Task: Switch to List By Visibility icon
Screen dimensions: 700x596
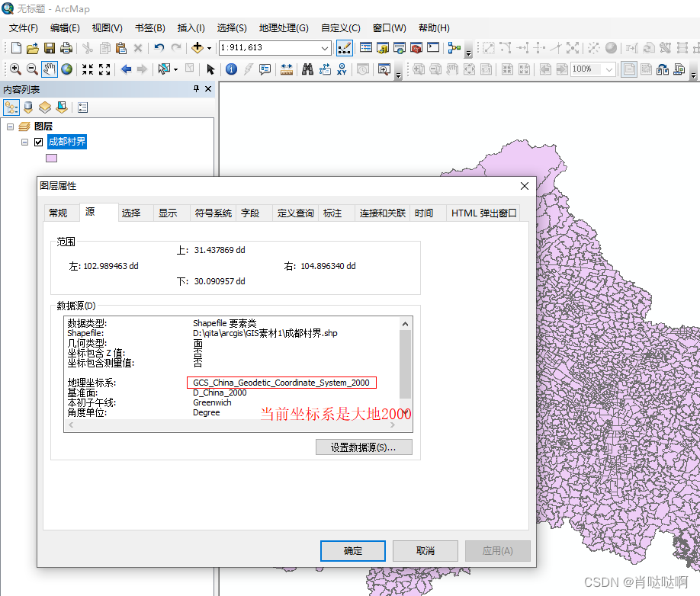Action: pos(45,107)
